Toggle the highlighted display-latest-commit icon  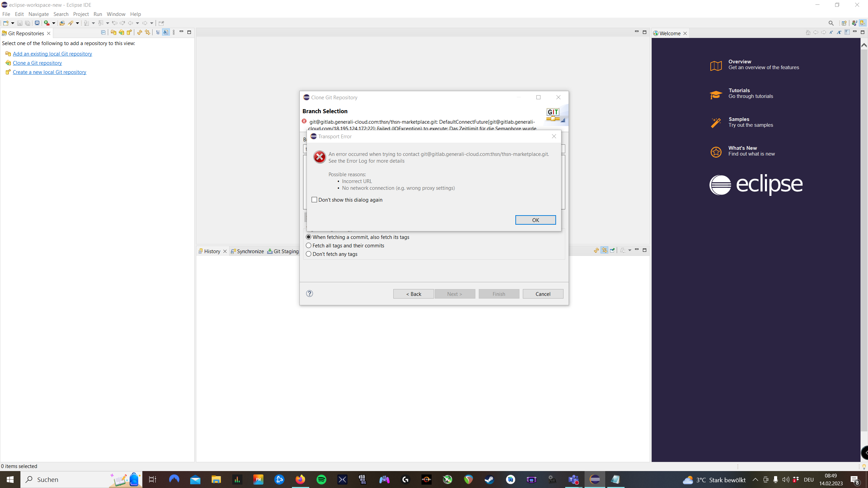166,33
